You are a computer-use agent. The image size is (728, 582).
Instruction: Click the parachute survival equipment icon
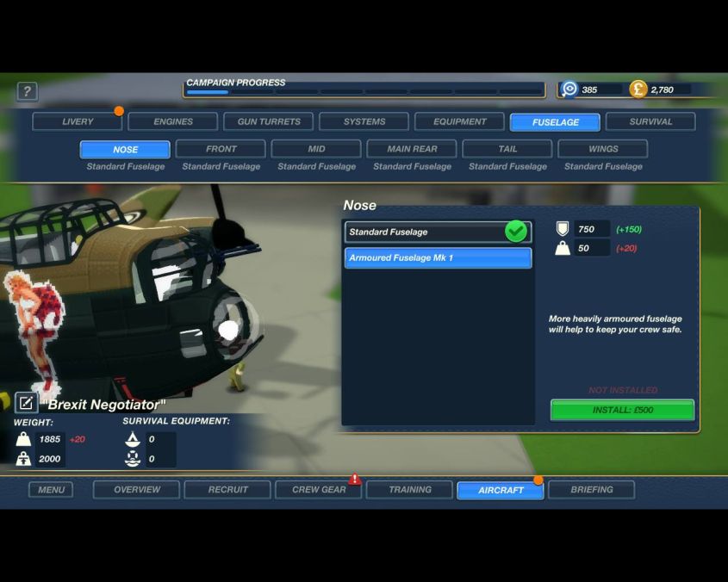(133, 438)
